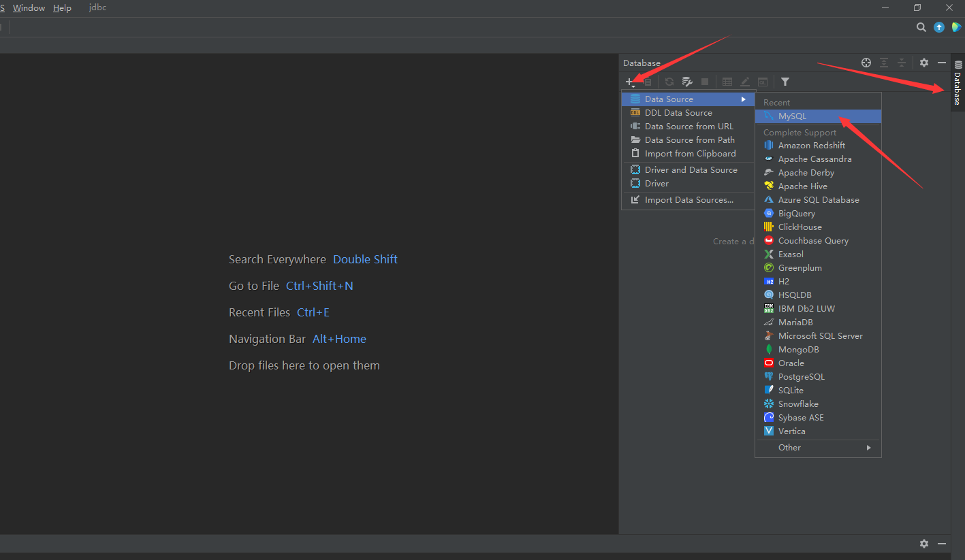Open the Database panel gear options

click(923, 63)
